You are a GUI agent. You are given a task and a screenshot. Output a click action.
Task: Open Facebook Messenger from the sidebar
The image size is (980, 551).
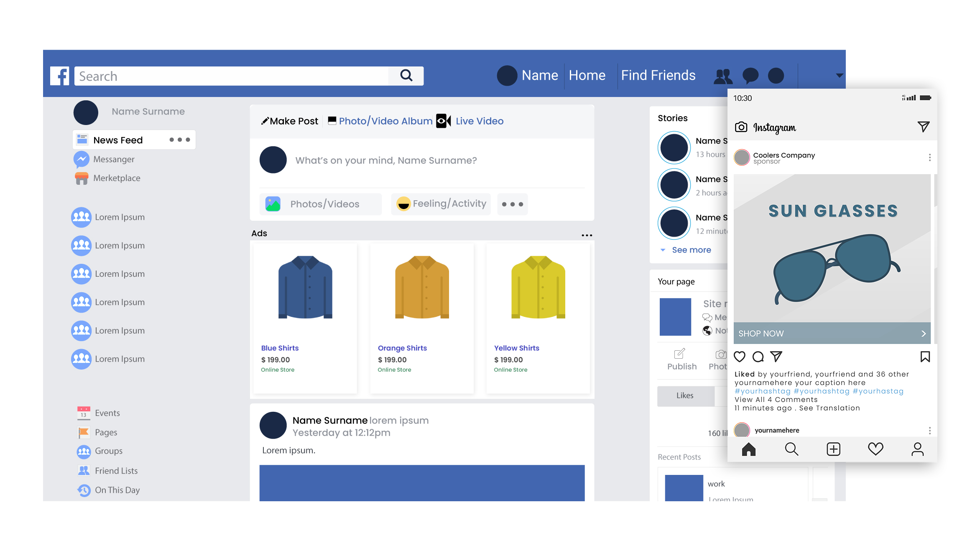[82, 159]
